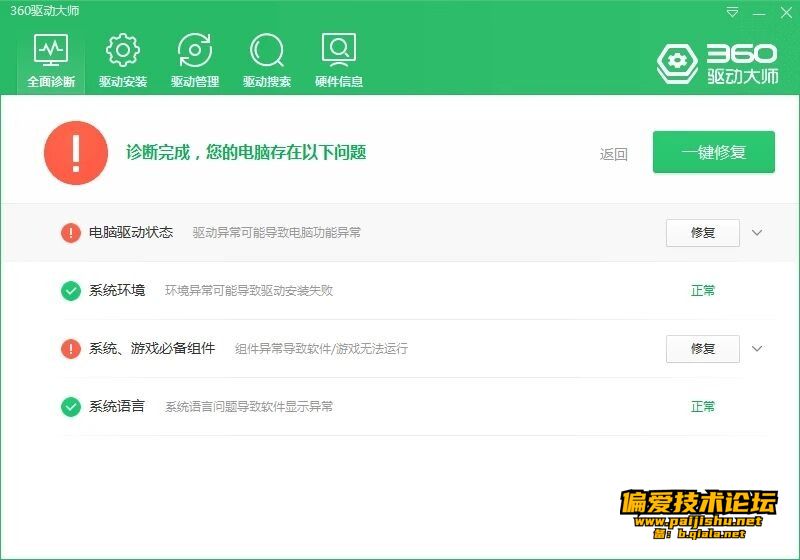Open the title bar dropdown menu icon
Viewport: 800px width, 560px height.
coord(732,12)
